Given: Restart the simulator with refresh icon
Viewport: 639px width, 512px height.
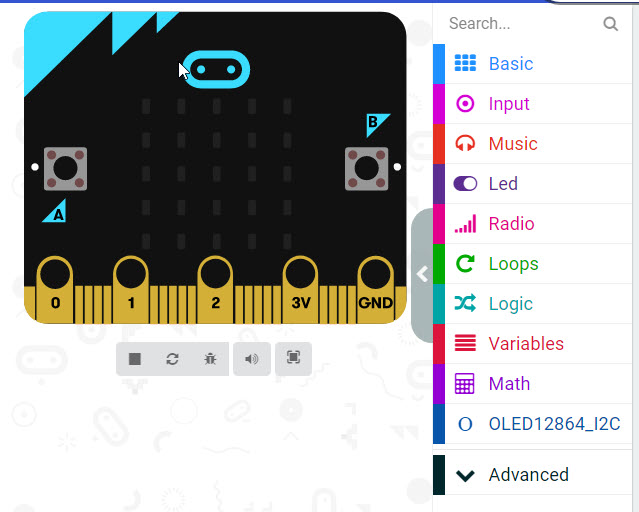Looking at the screenshot, I should click(172, 359).
